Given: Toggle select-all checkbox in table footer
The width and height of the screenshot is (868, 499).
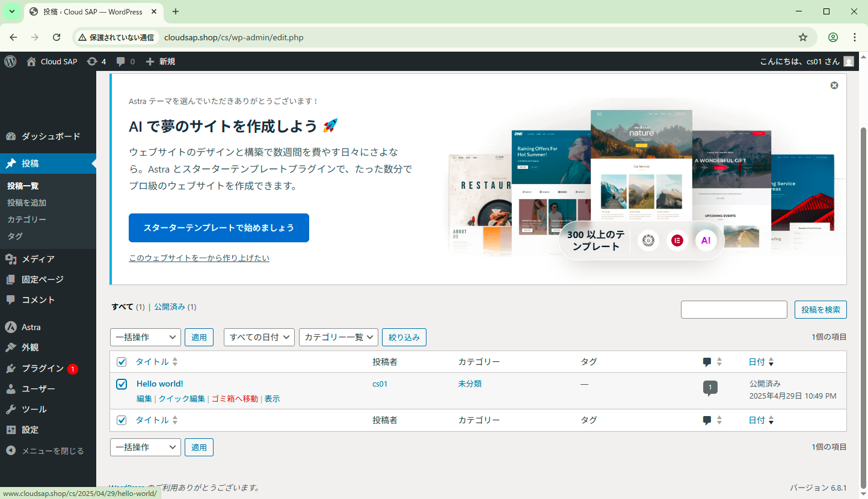Looking at the screenshot, I should tap(122, 420).
